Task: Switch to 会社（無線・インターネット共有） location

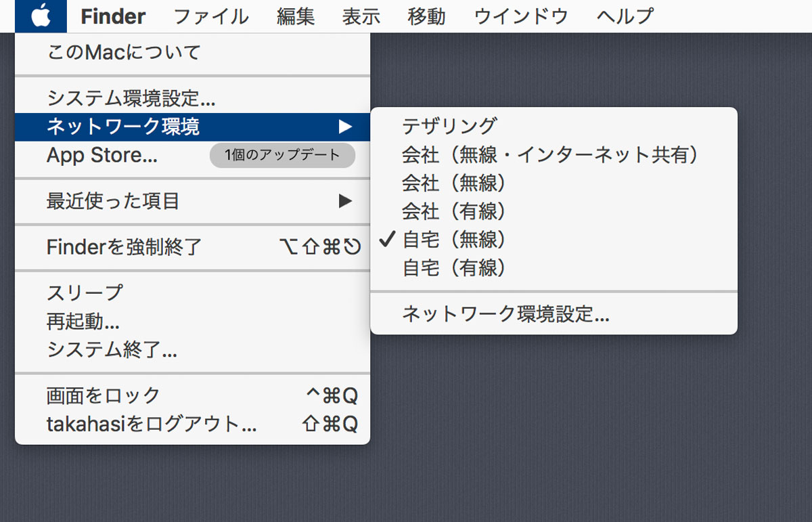Action: [554, 155]
